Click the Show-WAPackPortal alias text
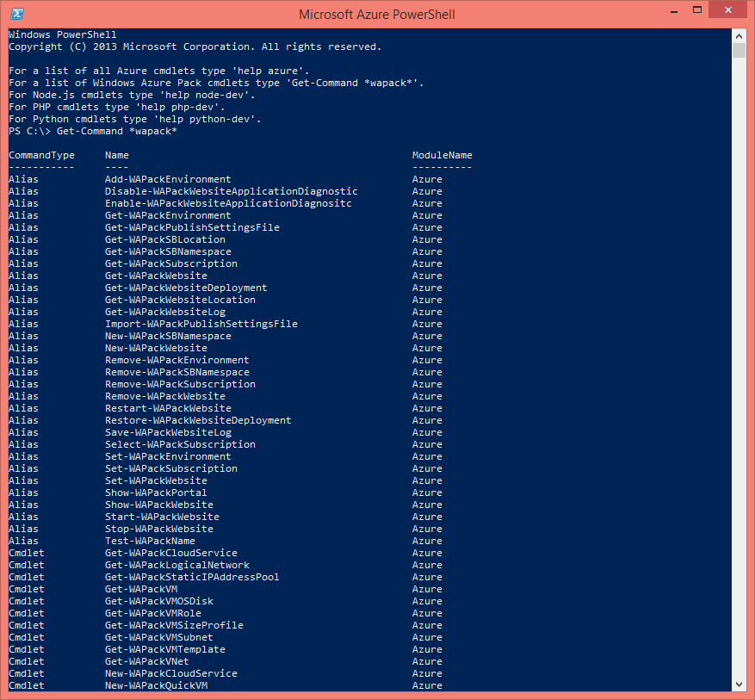Image resolution: width=755 pixels, height=700 pixels. click(156, 492)
